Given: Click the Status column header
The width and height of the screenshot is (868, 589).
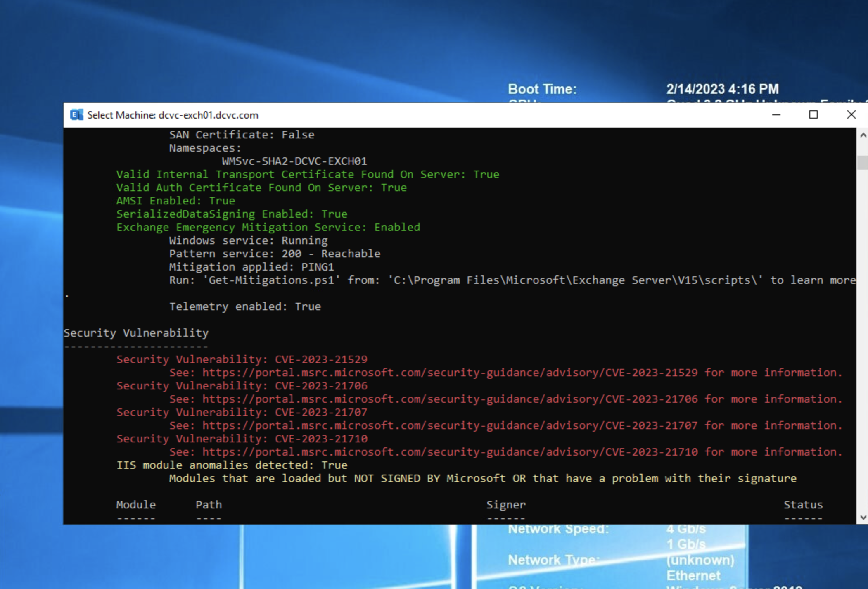Looking at the screenshot, I should pos(803,505).
